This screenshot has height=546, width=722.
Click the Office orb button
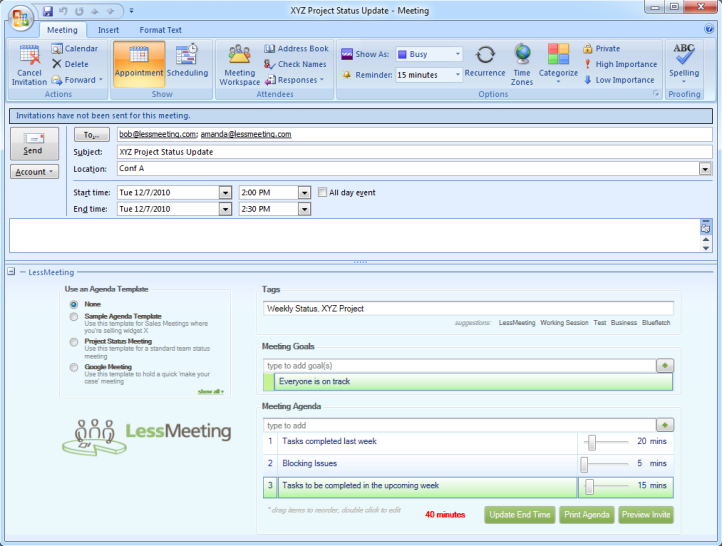pos(21,17)
